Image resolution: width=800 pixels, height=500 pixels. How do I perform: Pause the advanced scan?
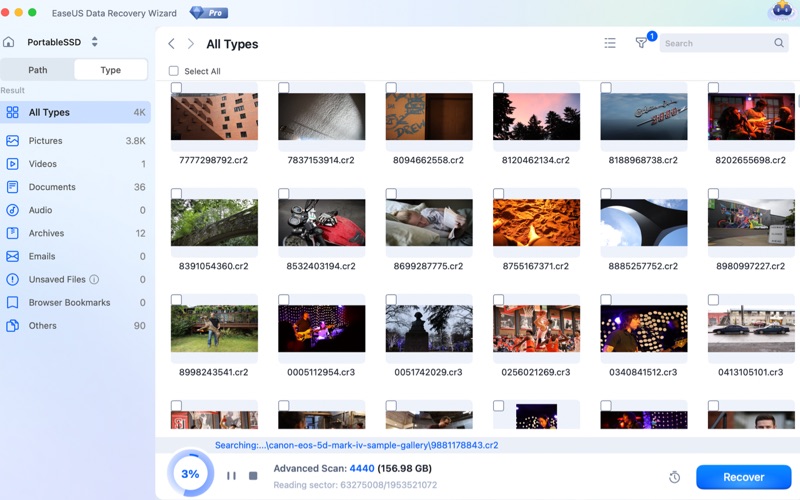pyautogui.click(x=231, y=476)
